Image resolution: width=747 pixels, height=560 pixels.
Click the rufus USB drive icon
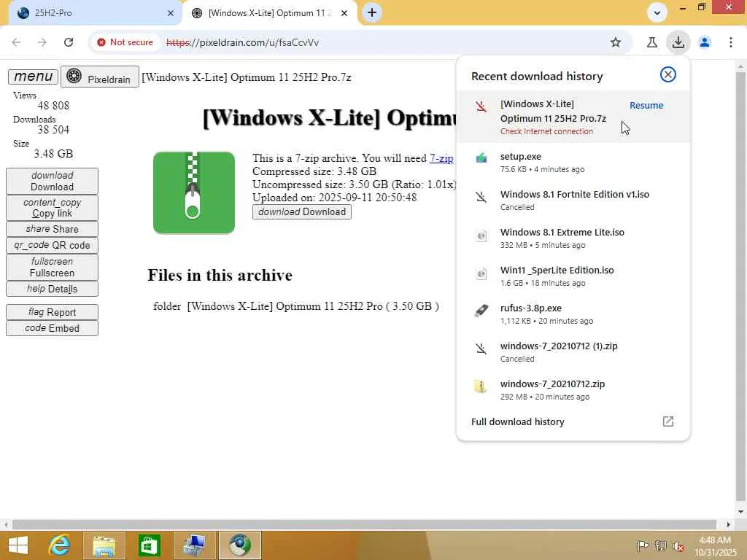[481, 311]
